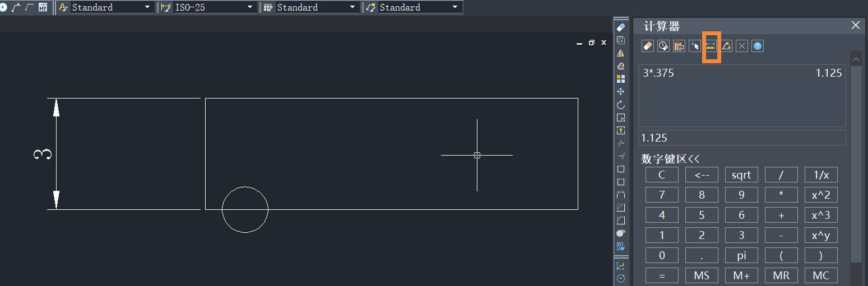Open the Array tool
Screen dimensions: 868x286
620,79
